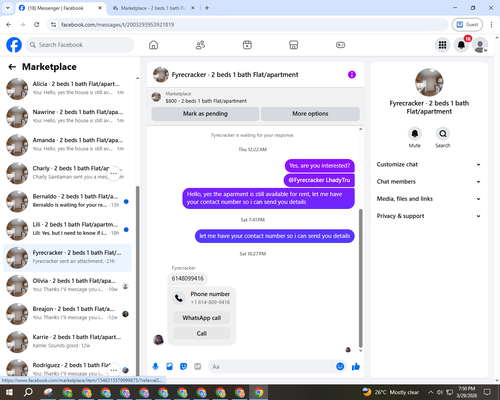Open the Gaming controller icon
The image size is (500, 400).
(x=340, y=45)
